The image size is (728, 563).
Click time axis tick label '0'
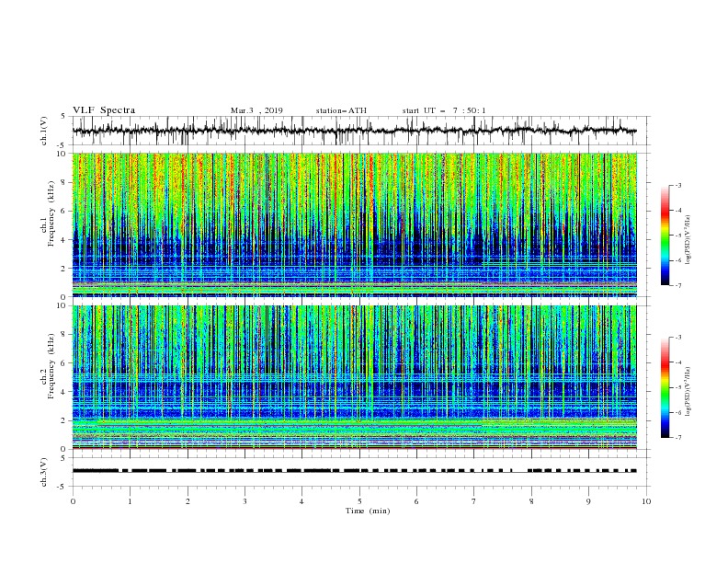point(73,501)
